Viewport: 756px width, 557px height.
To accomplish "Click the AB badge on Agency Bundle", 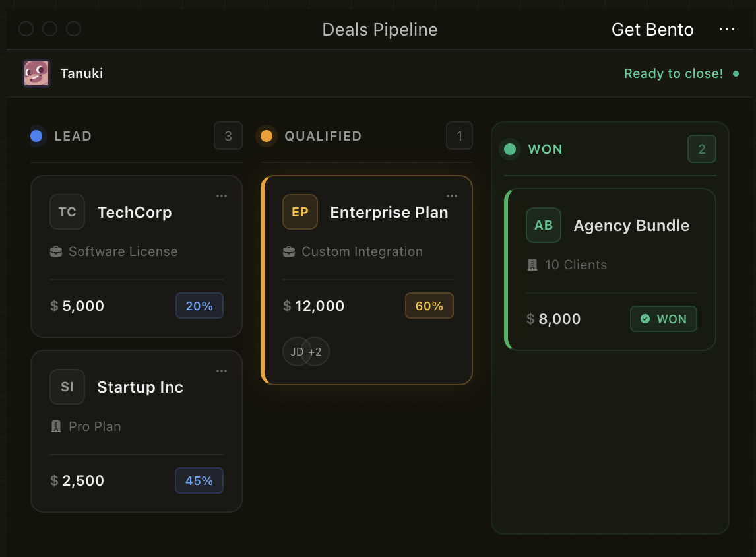I will 544,225.
